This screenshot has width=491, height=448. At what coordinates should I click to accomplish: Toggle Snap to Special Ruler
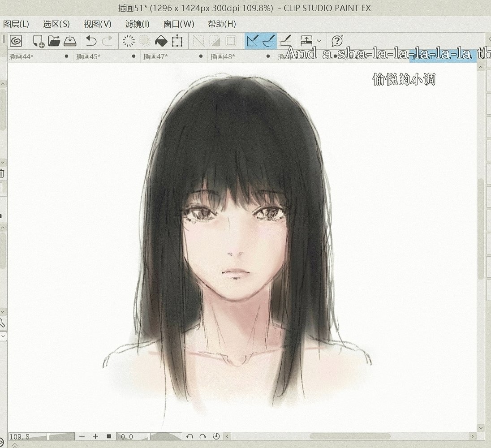(x=269, y=41)
